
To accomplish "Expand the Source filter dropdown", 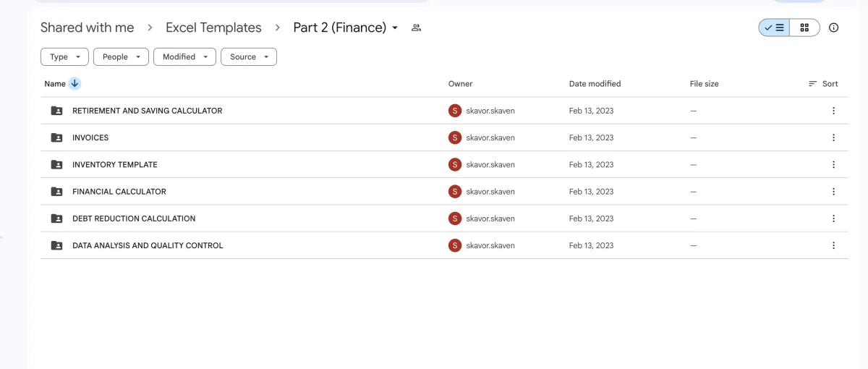I will 248,57.
